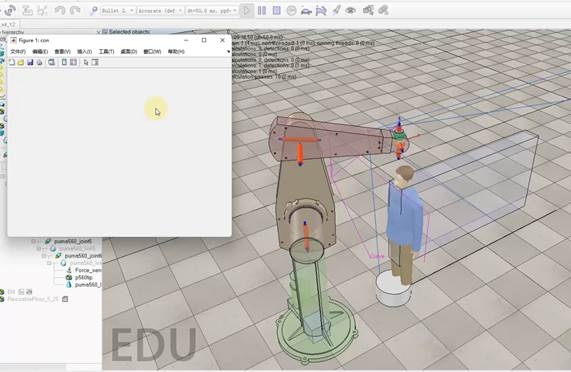Open the 文件(F) menu in Figure window
The image size is (571, 372).
pos(18,52)
